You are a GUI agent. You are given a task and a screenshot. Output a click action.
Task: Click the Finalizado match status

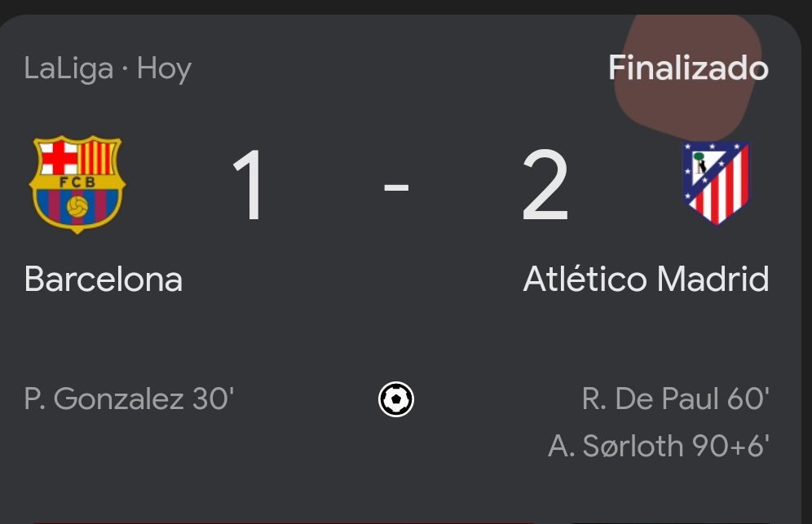pyautogui.click(x=688, y=68)
